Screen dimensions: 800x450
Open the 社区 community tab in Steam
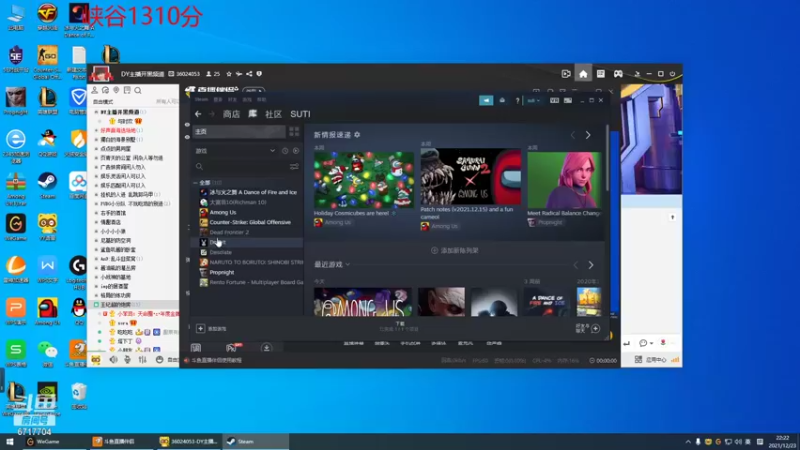pos(273,114)
